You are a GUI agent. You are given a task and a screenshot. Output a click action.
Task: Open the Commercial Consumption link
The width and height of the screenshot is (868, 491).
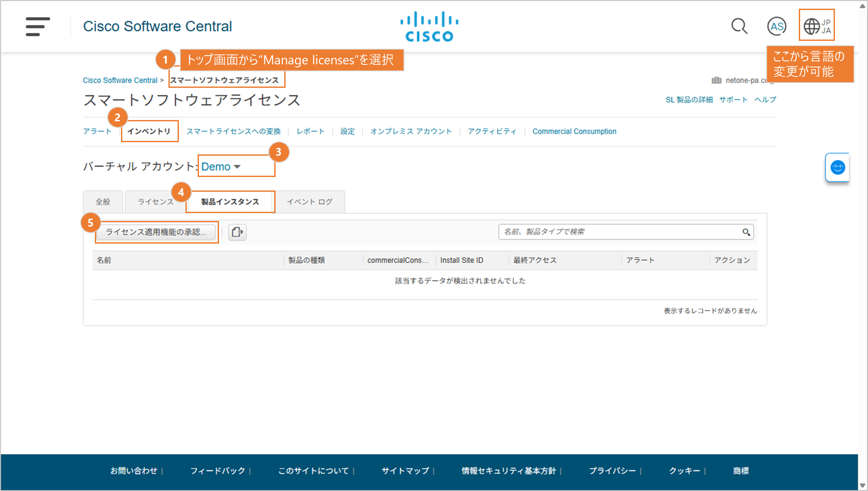(574, 131)
